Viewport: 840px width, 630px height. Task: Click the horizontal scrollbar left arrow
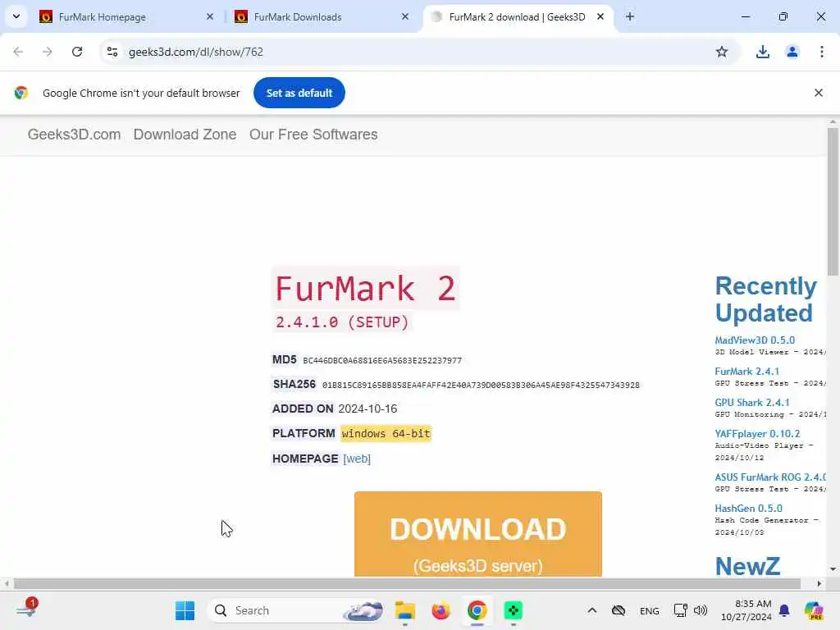[x=6, y=583]
